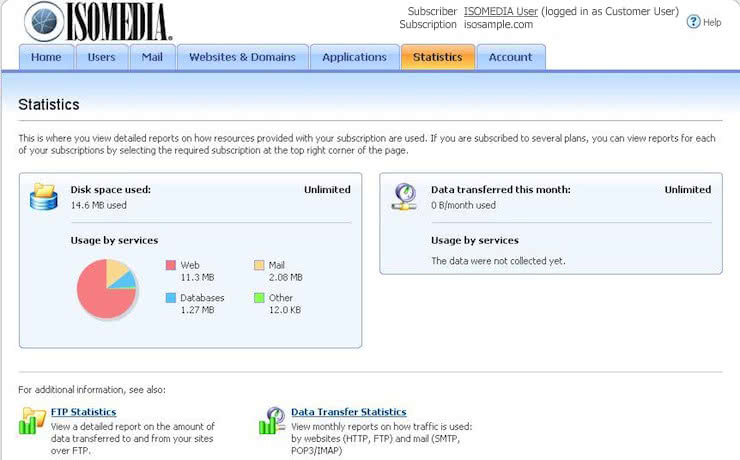740x460 pixels.
Task: Click the Help question mark icon
Action: coord(693,22)
